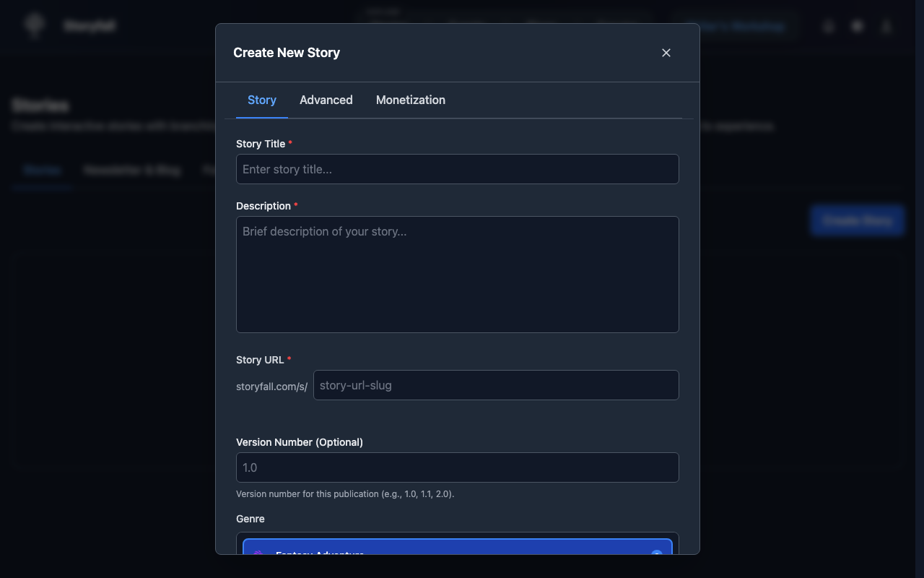Switch to the Advanced tab
This screenshot has height=578, width=924.
326,100
